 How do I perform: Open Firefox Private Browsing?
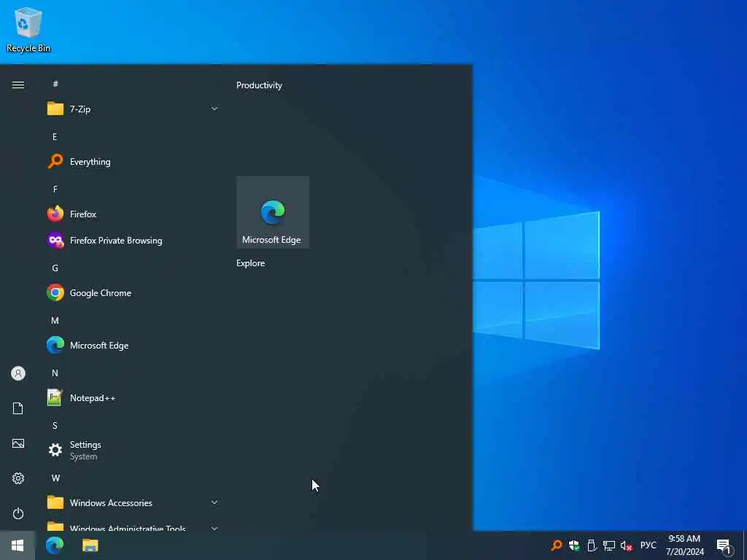click(133, 241)
